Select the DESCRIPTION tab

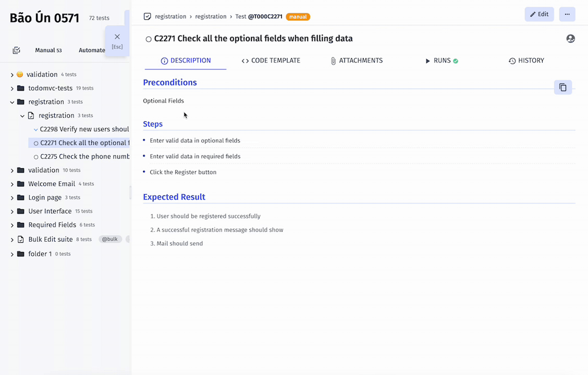tap(186, 61)
